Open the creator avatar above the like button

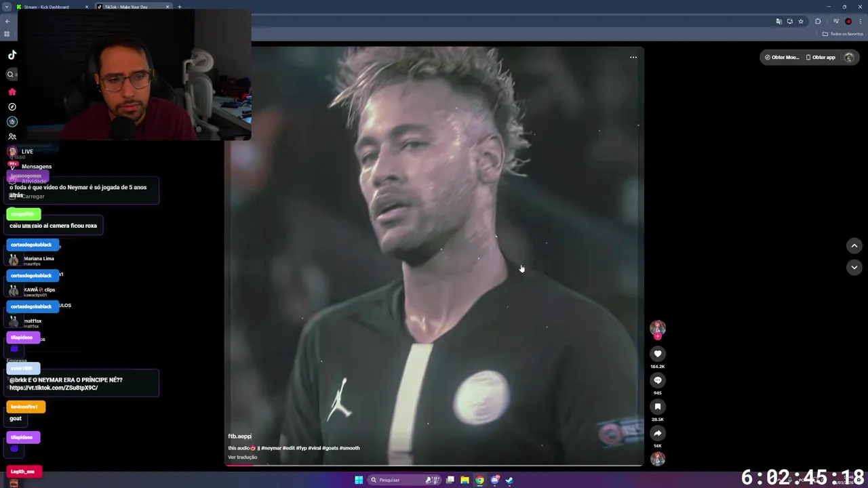(657, 328)
